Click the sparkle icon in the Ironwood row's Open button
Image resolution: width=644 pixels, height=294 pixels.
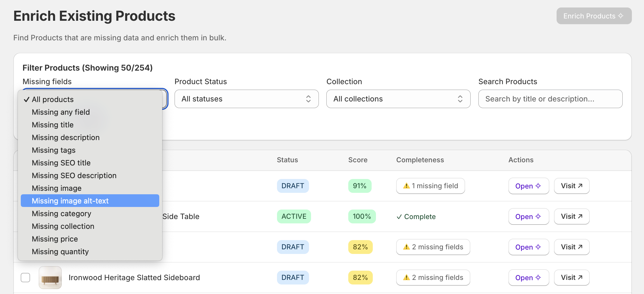538,277
